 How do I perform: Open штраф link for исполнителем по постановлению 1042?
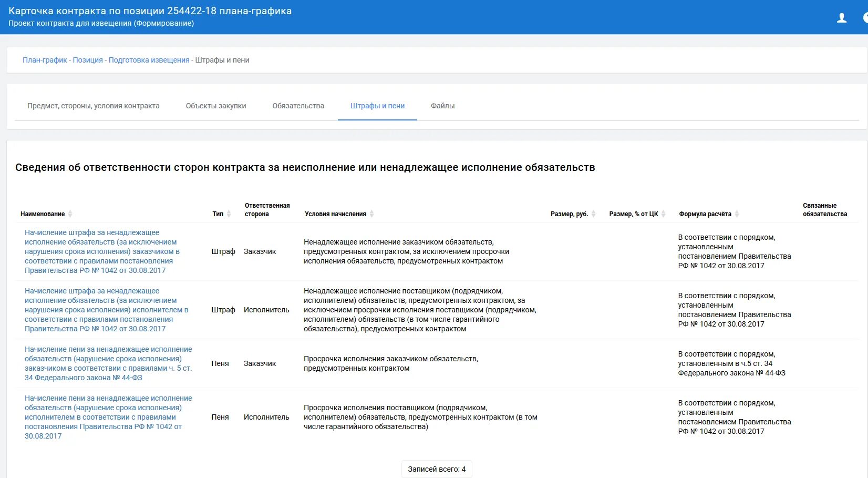[106, 310]
